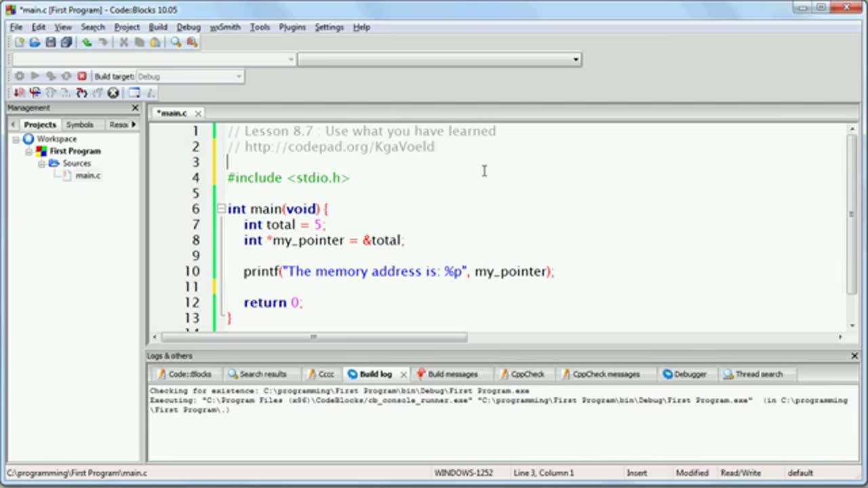This screenshot has width=868, height=488.
Task: Click the Redo arrow icon
Action: 102,42
